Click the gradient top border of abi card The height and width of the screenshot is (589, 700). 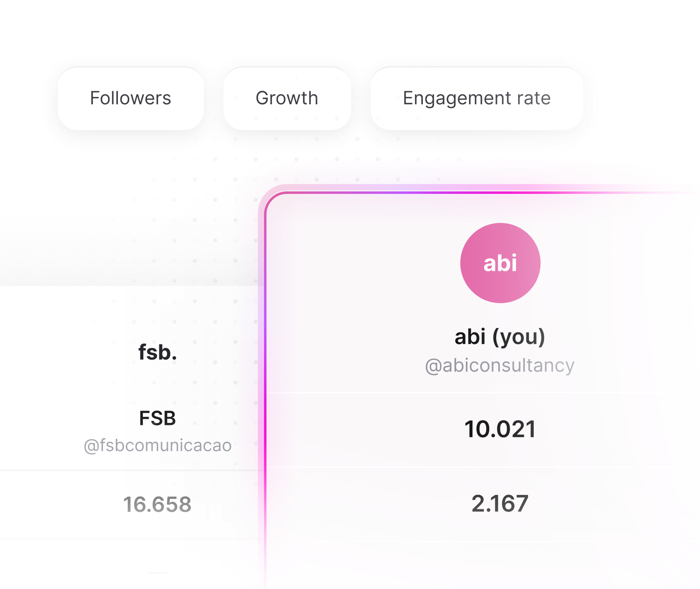483,192
